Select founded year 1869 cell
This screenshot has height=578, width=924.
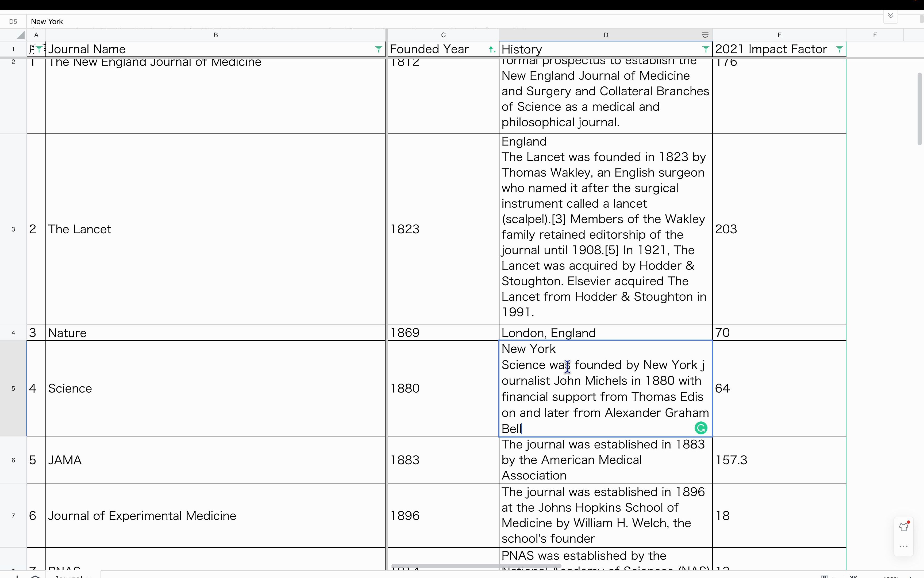coord(443,333)
